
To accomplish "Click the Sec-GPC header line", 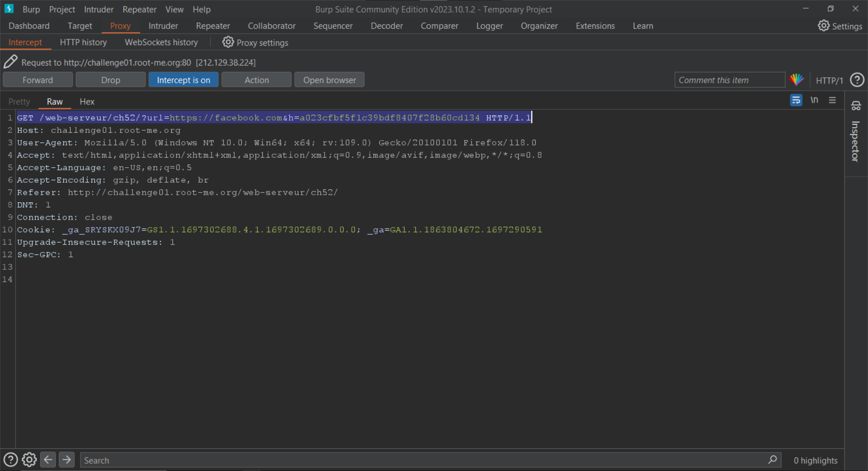I will click(45, 254).
